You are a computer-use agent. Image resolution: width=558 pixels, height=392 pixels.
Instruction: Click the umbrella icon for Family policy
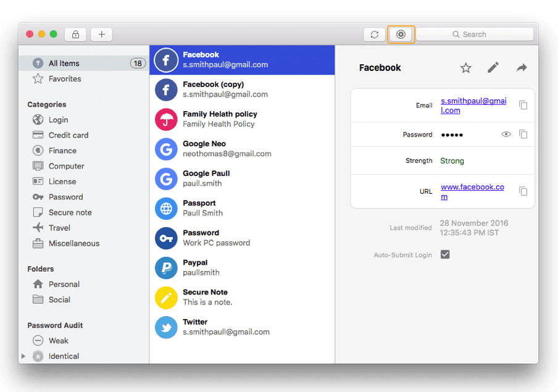click(x=166, y=119)
